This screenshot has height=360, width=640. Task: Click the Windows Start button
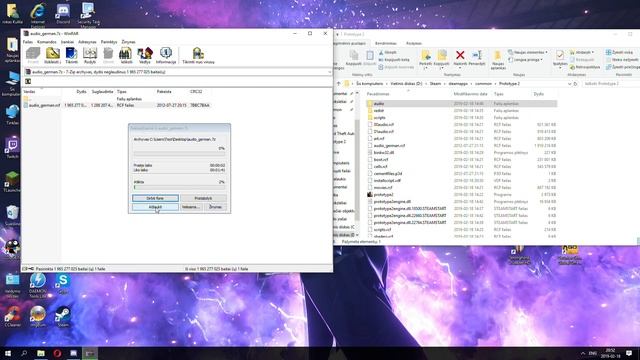point(8,353)
